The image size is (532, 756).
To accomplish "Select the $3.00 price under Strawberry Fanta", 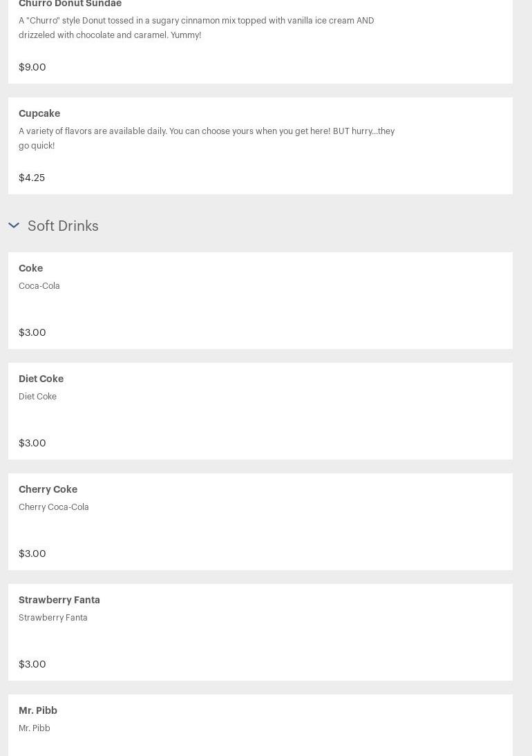I will tap(32, 664).
